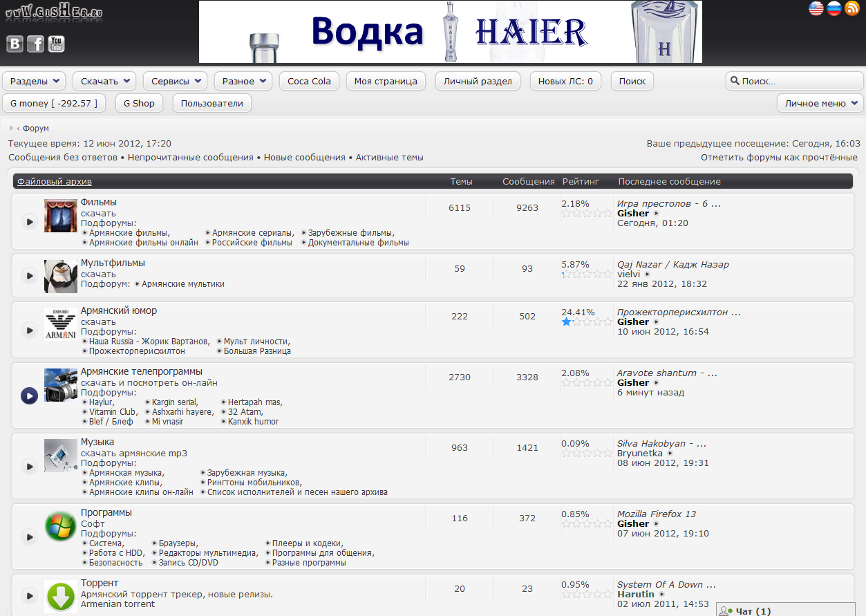Image resolution: width=866 pixels, height=616 pixels.
Task: Open the Скачать dropdown menu
Action: pos(104,81)
